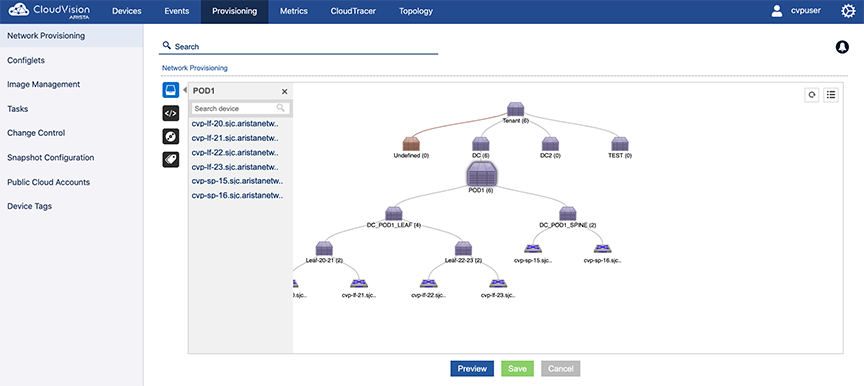Click the CloudVision Arista logo
Screen dimensions: 864x386
tap(49, 11)
